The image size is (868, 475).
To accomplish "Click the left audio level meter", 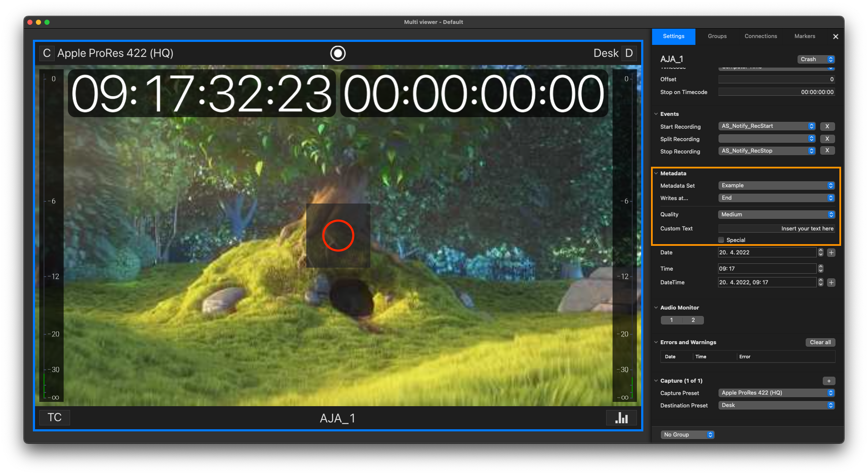I will [51, 236].
